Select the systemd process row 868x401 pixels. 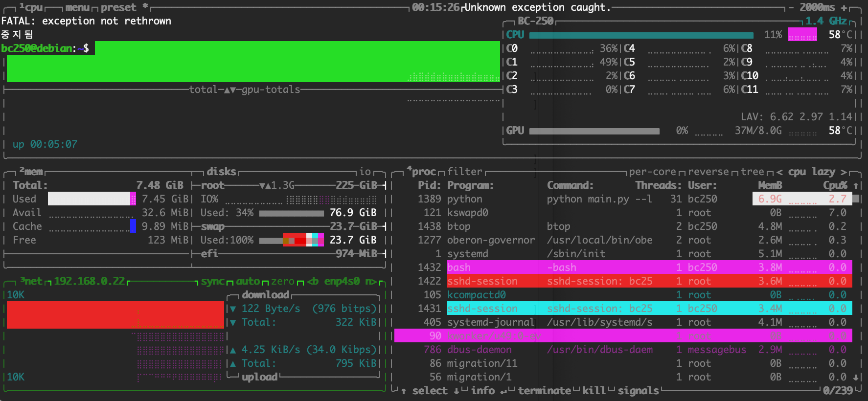click(623, 254)
